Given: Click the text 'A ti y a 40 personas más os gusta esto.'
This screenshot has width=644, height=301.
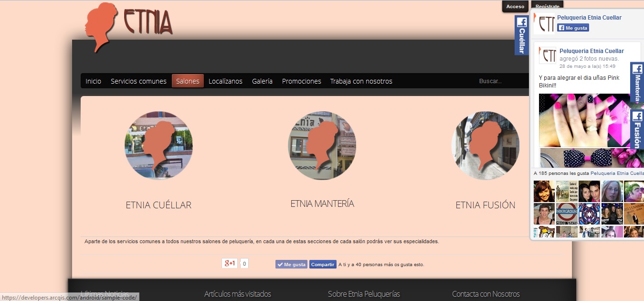Looking at the screenshot, I should [x=381, y=264].
